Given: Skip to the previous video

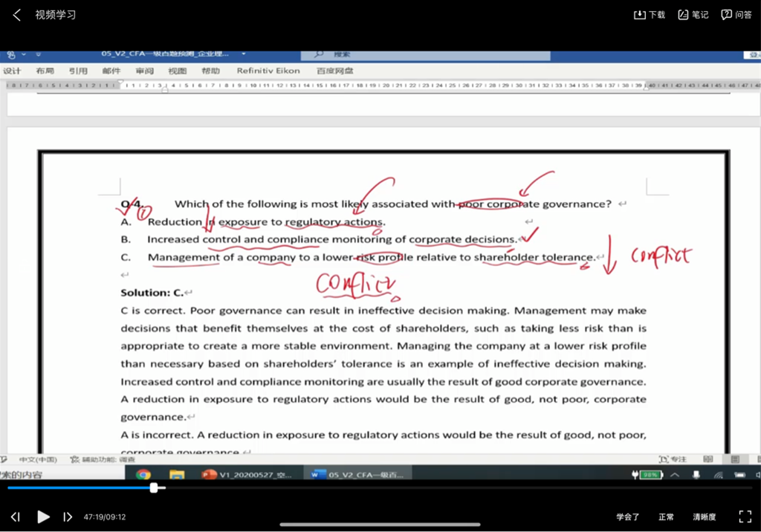Looking at the screenshot, I should (16, 516).
